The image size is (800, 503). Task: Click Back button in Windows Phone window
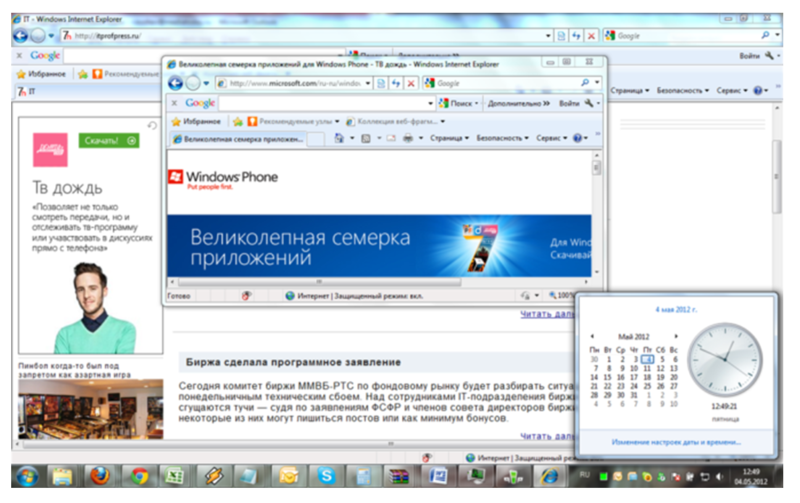[175, 83]
